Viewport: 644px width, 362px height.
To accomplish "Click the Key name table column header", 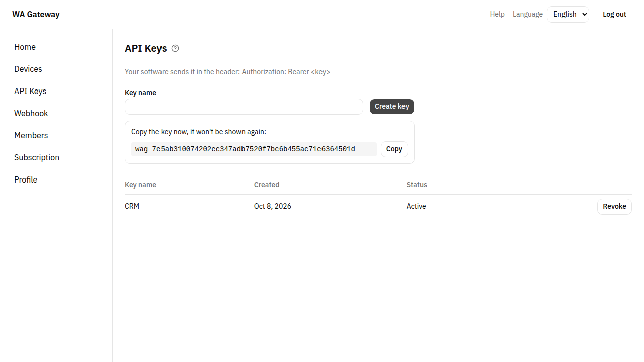I will tap(140, 185).
